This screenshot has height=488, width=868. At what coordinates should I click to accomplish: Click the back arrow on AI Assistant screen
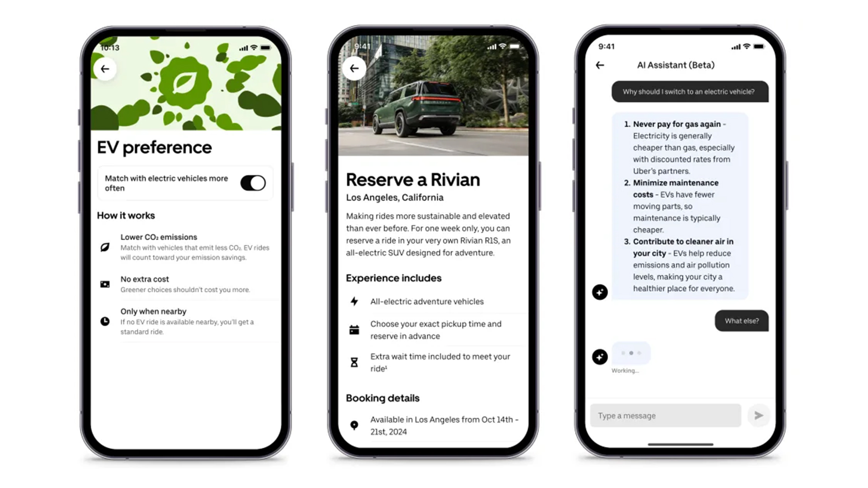[600, 64]
